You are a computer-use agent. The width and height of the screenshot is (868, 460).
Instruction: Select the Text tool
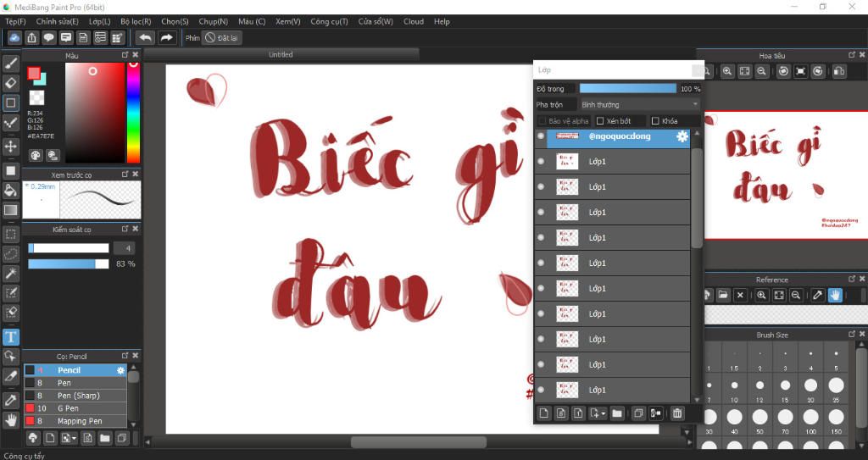(x=10, y=336)
